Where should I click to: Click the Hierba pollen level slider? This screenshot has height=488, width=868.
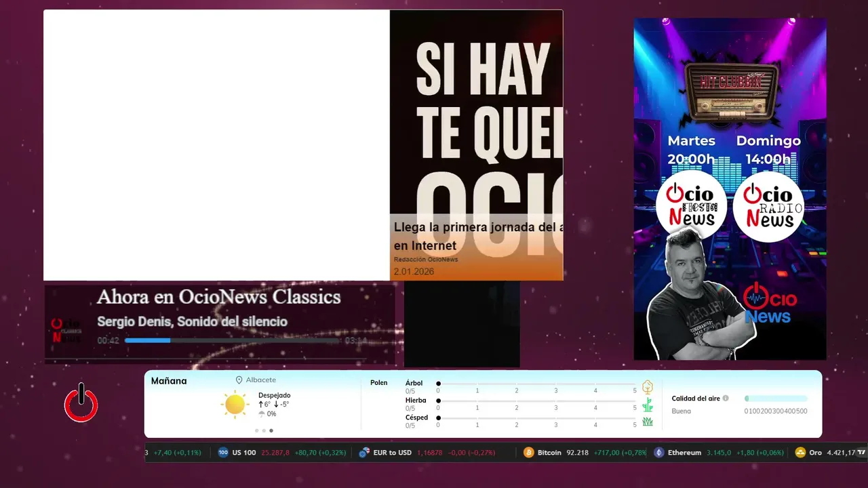click(x=537, y=401)
